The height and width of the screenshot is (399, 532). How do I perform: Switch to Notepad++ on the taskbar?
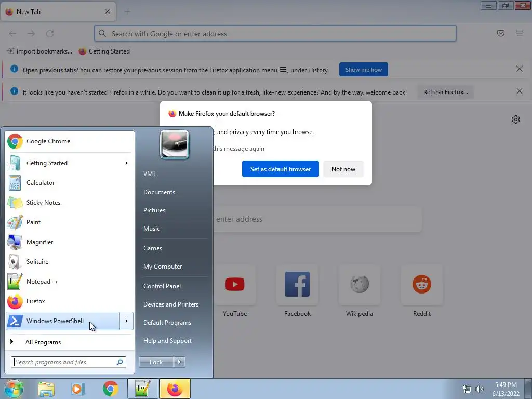pos(142,389)
